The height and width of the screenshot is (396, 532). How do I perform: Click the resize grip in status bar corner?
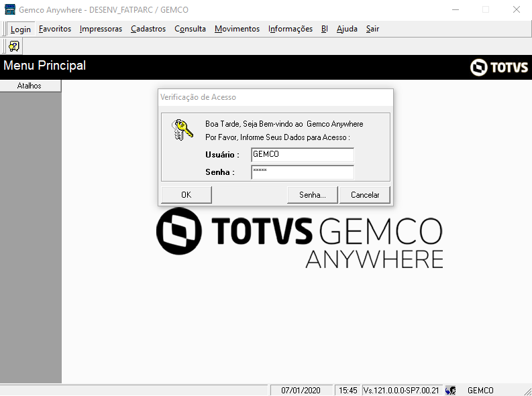(x=528, y=392)
